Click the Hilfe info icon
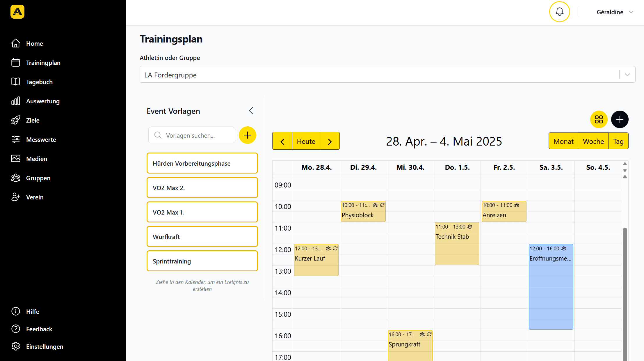 (x=16, y=312)
